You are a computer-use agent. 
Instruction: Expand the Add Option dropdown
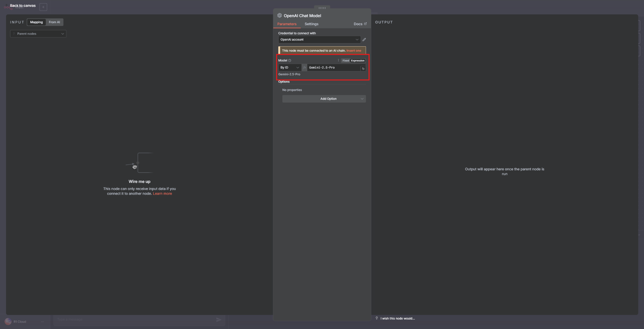click(x=324, y=99)
